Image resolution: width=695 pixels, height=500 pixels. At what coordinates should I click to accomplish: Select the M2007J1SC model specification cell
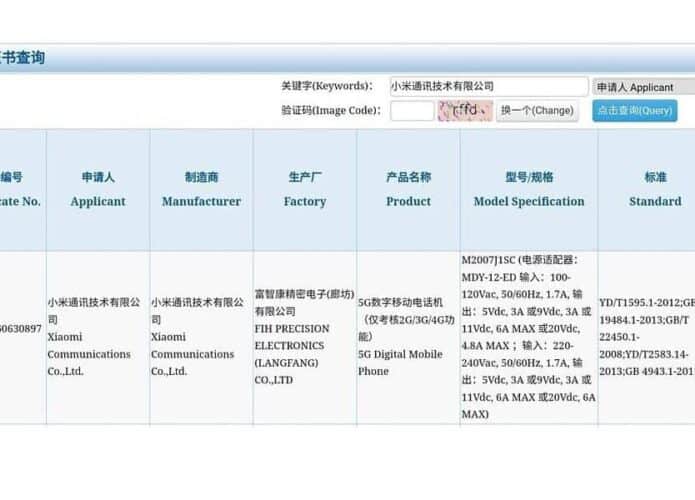529,337
